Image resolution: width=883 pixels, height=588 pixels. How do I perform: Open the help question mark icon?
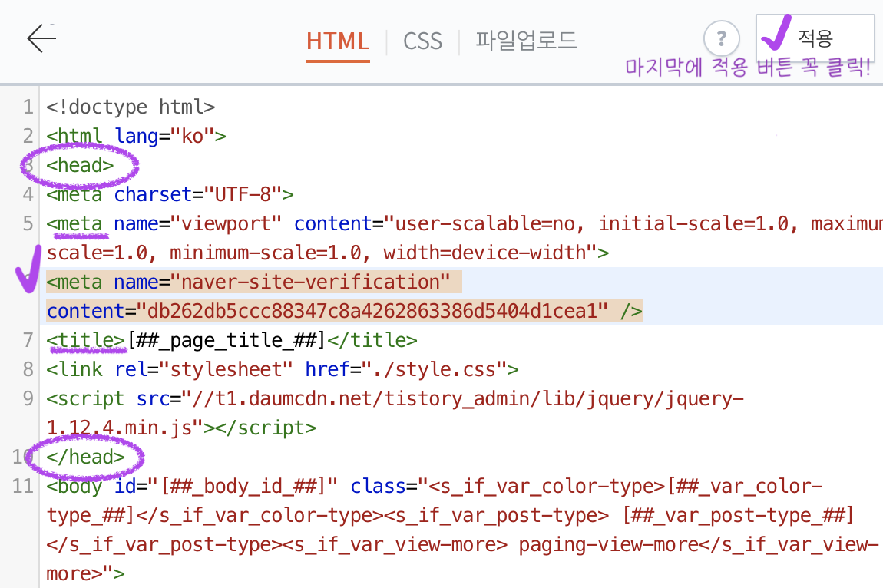(722, 38)
